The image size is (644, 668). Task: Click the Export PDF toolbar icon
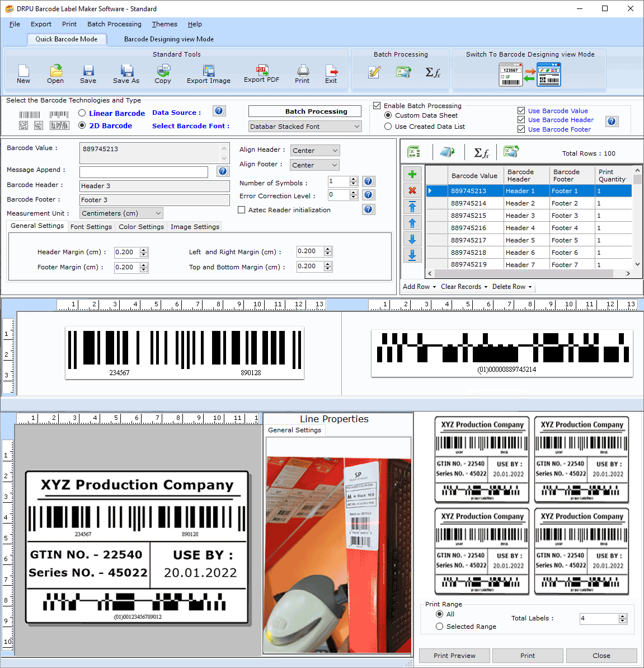[x=261, y=70]
